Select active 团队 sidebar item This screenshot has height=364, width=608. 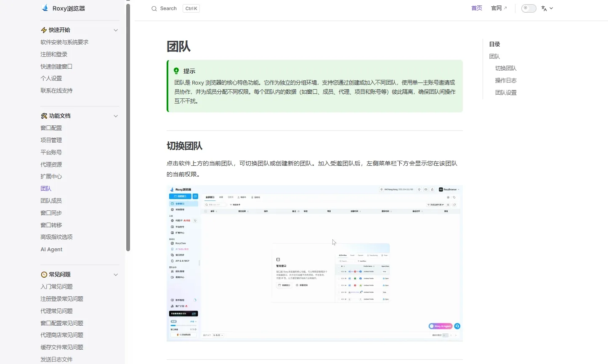click(x=46, y=189)
